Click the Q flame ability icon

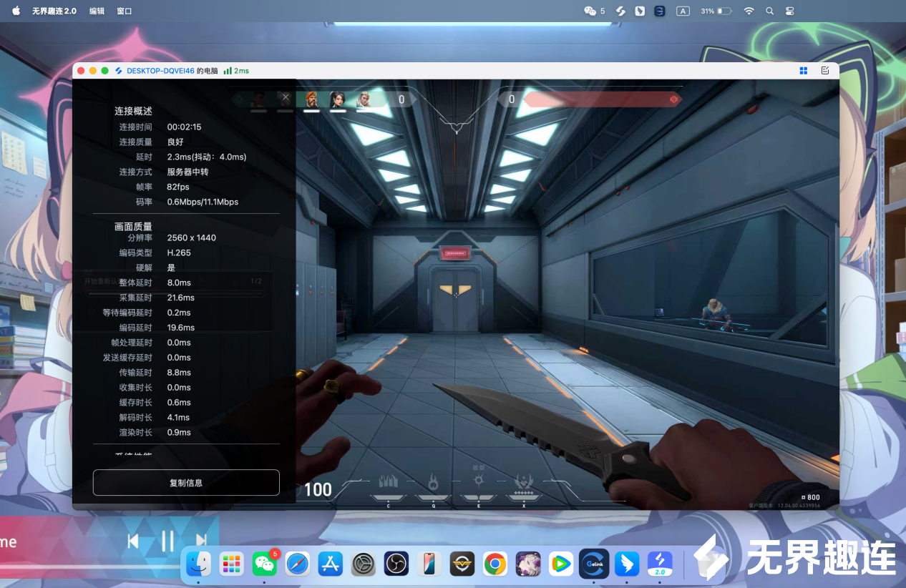433,481
